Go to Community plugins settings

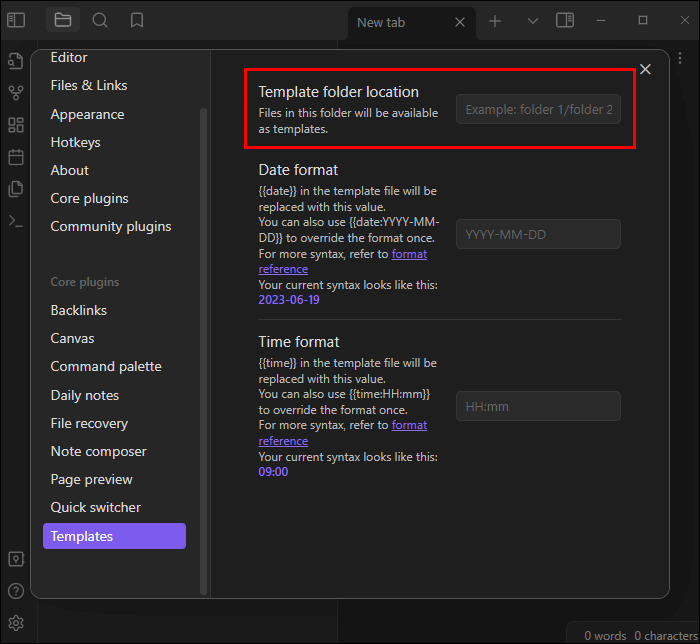click(x=111, y=226)
